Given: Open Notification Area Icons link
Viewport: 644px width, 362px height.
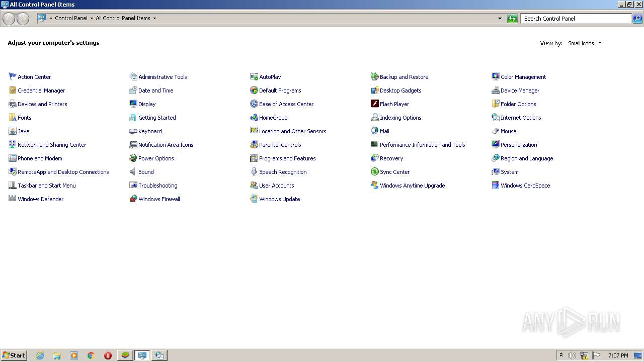Looking at the screenshot, I should 166,145.
